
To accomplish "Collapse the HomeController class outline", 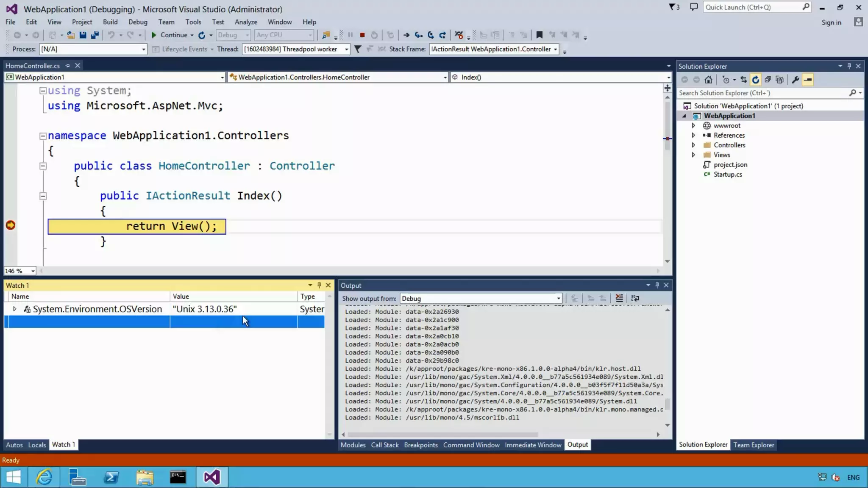I will click(x=43, y=166).
